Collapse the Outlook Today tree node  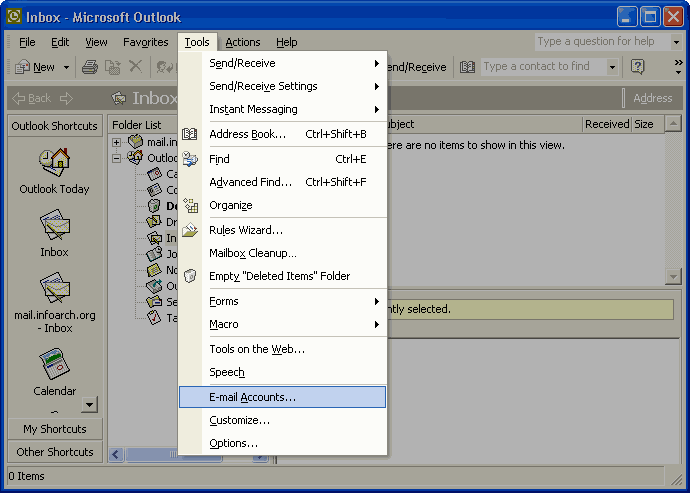click(116, 158)
